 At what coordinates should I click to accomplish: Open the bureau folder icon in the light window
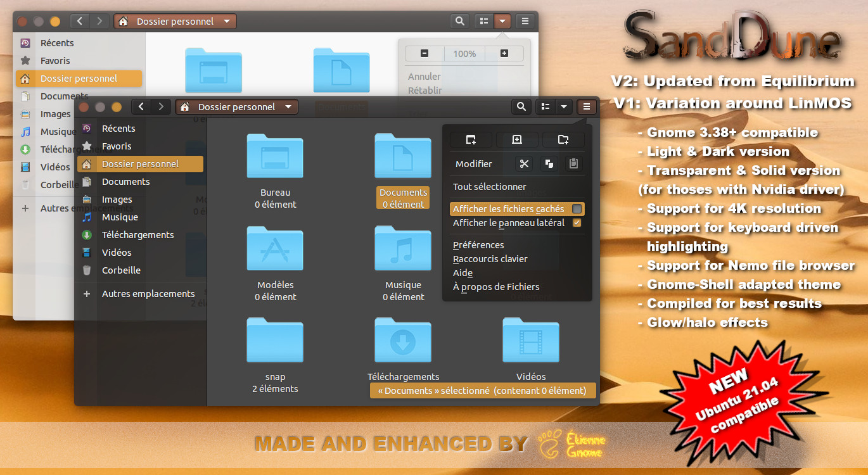(x=214, y=70)
